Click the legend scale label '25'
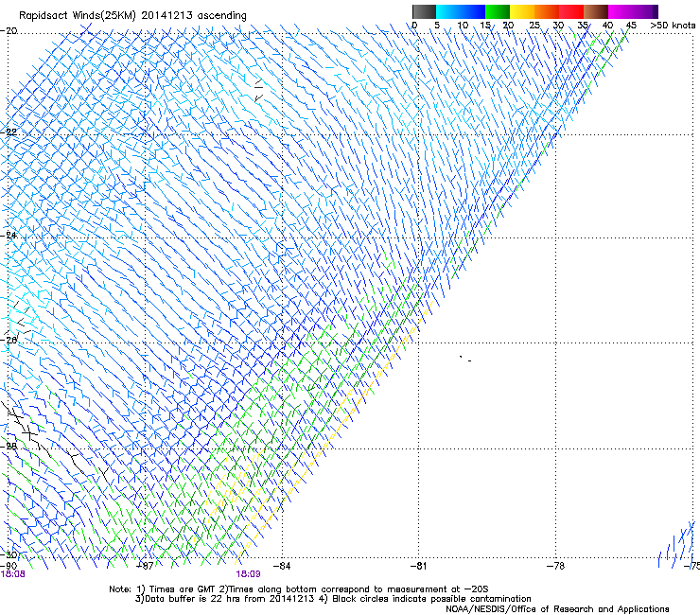 coord(534,26)
